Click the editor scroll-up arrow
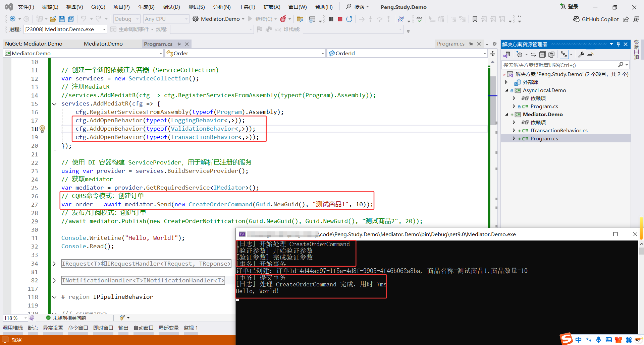 492,62
